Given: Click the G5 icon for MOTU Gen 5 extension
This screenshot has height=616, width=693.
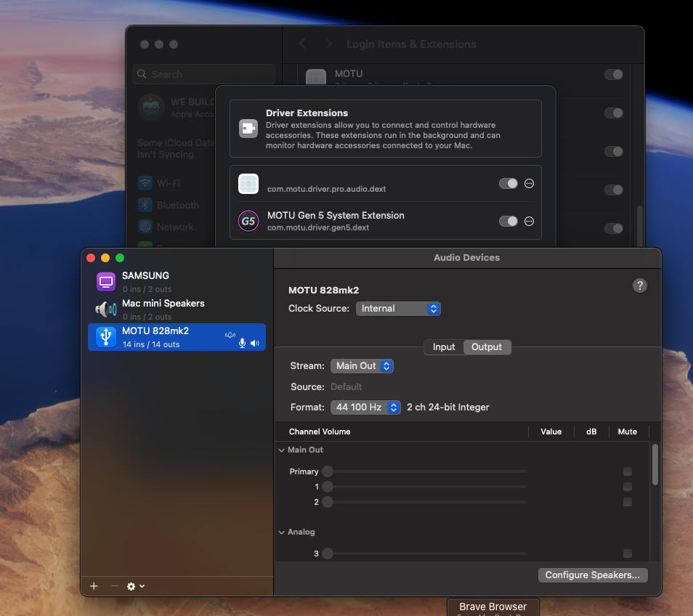Looking at the screenshot, I should pyautogui.click(x=248, y=221).
